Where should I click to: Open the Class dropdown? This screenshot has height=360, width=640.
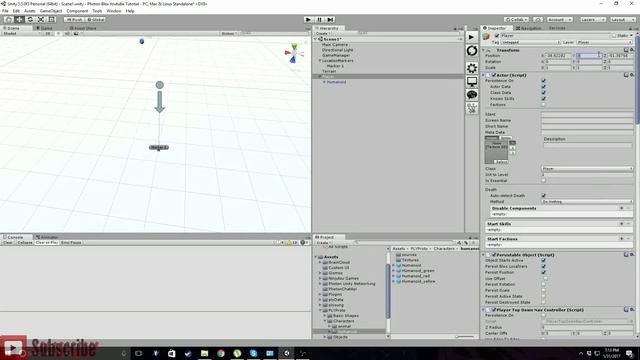click(587, 169)
